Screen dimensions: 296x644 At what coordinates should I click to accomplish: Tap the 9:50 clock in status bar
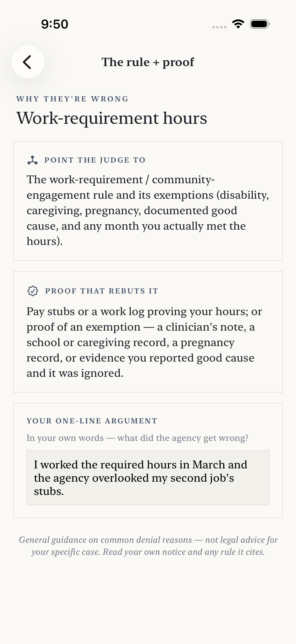(55, 24)
